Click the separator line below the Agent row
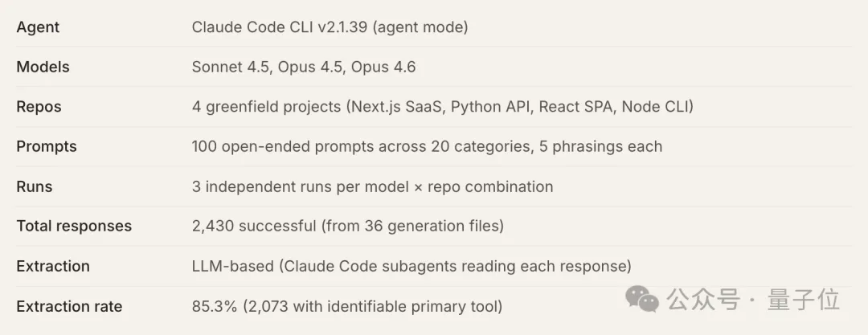The image size is (868, 335). click(x=434, y=47)
